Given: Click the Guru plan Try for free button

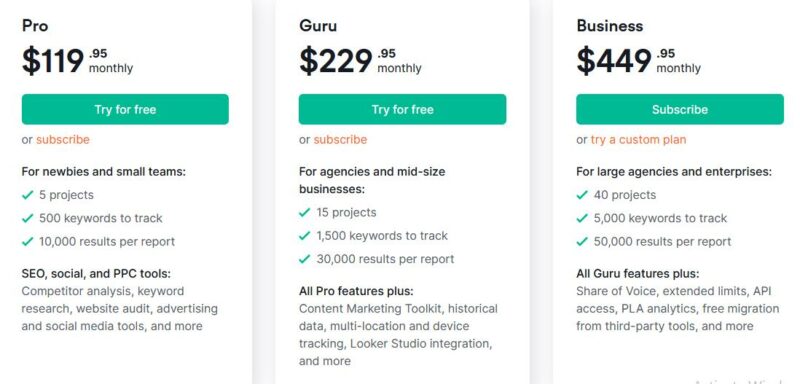Looking at the screenshot, I should [402, 109].
